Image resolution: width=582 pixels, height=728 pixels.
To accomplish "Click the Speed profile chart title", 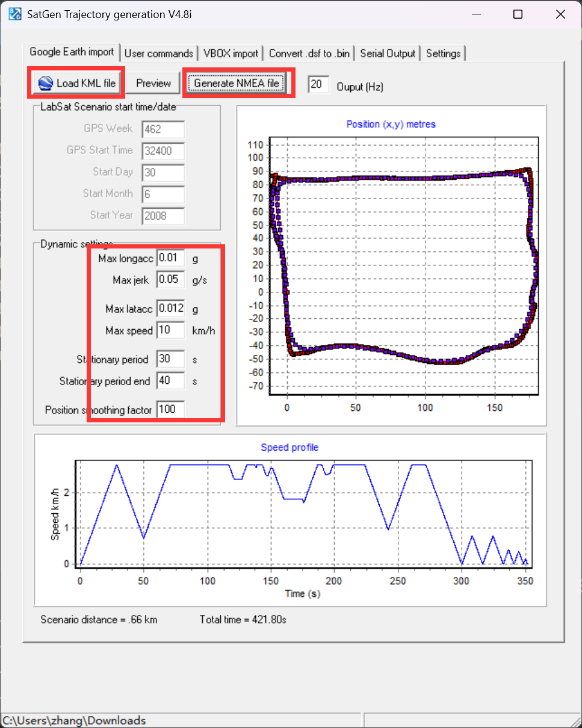I will [x=289, y=448].
